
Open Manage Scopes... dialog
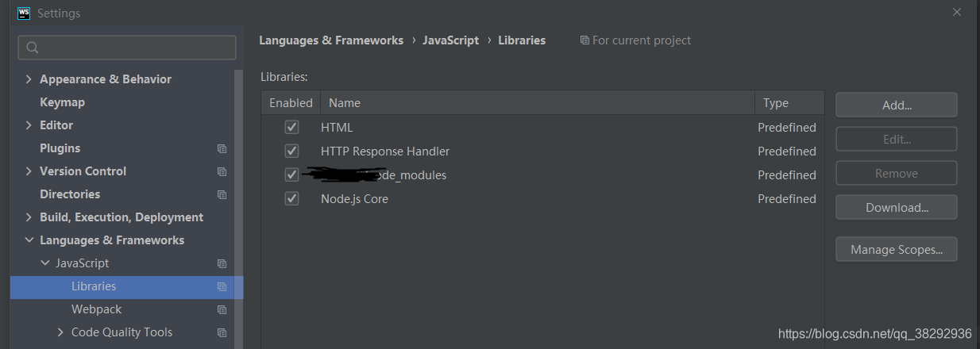coord(897,249)
